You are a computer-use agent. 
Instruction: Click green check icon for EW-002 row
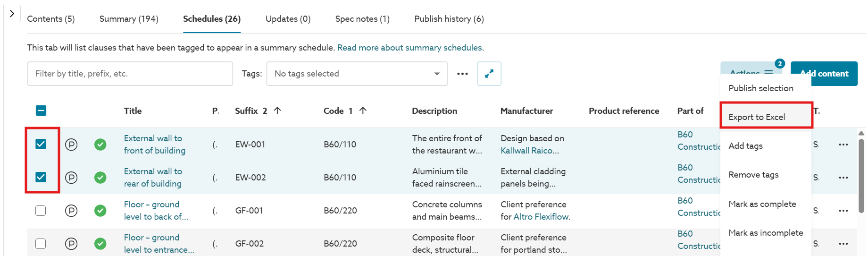(100, 178)
